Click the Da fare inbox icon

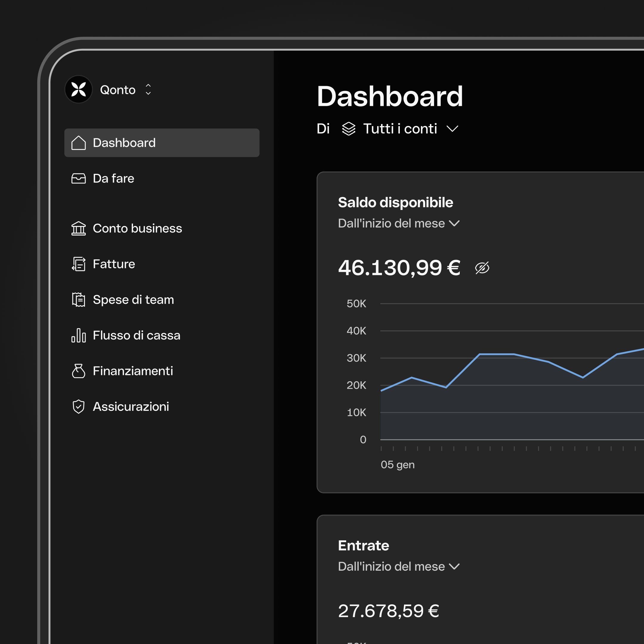[x=79, y=178]
